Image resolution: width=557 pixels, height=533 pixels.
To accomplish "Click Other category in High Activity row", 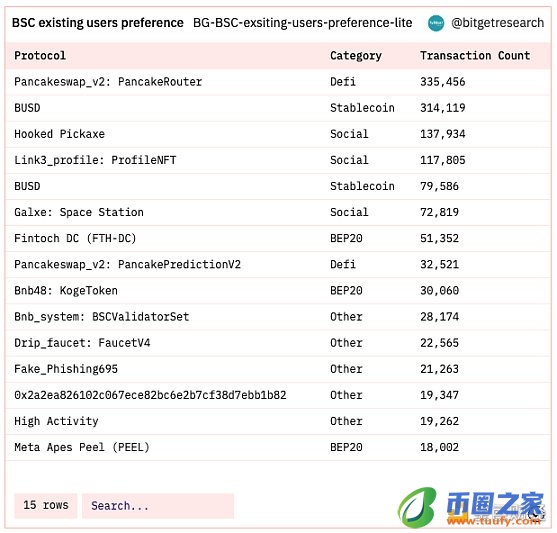I will tap(346, 421).
